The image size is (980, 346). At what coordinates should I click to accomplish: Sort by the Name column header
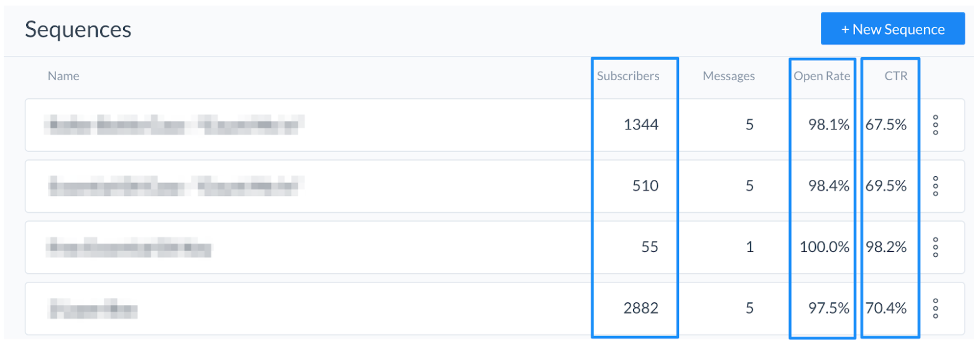63,76
